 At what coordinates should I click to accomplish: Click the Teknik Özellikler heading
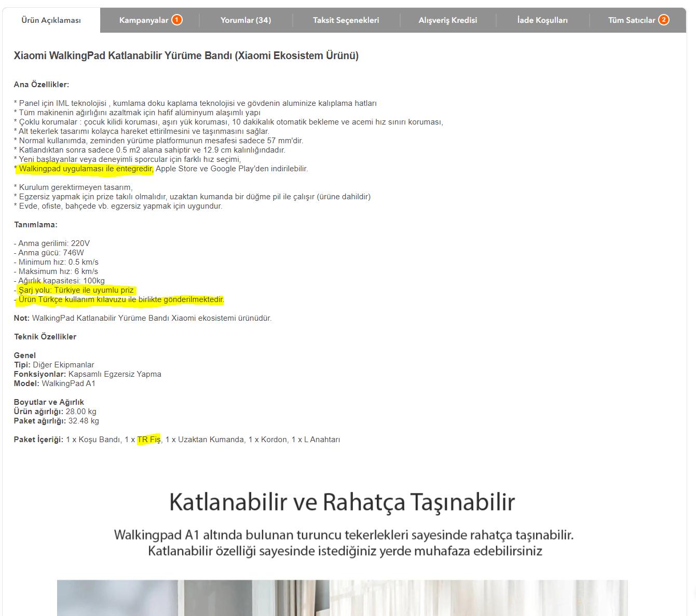coord(45,337)
